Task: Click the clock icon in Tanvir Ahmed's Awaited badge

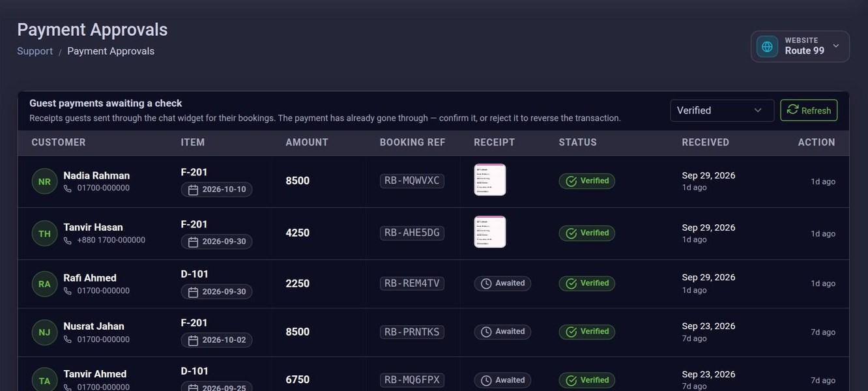Action: pos(486,381)
